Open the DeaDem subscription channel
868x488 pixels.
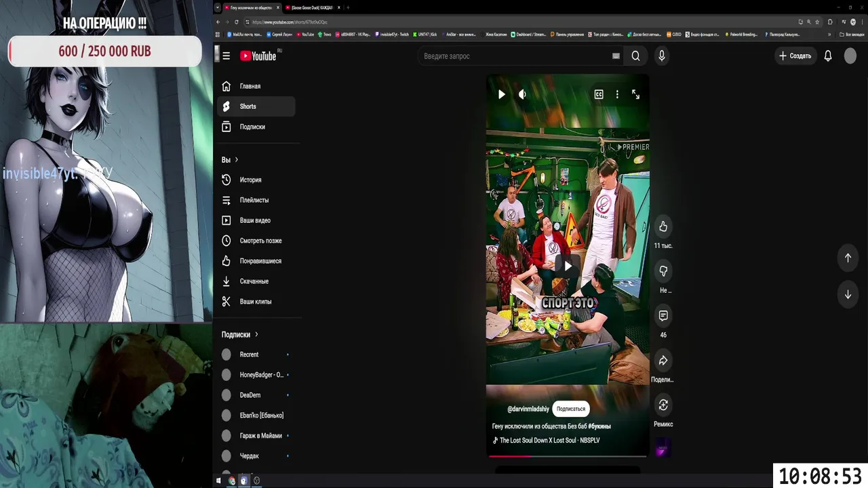(x=256, y=395)
